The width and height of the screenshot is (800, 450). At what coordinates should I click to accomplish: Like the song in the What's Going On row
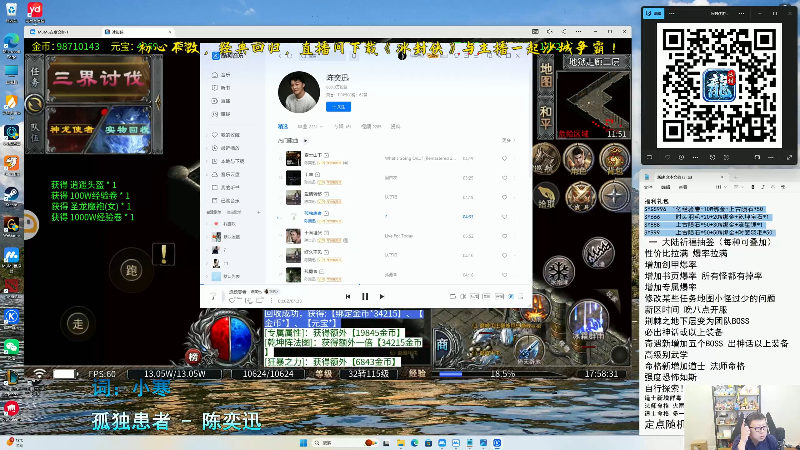[505, 159]
